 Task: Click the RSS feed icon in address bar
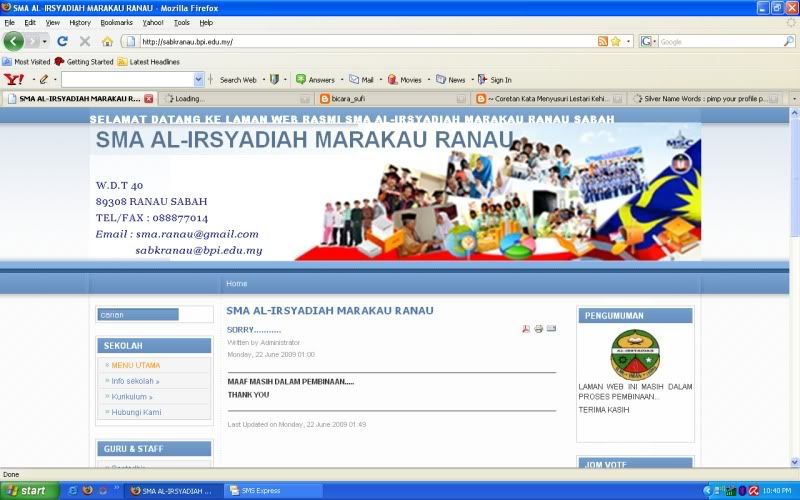(602, 41)
